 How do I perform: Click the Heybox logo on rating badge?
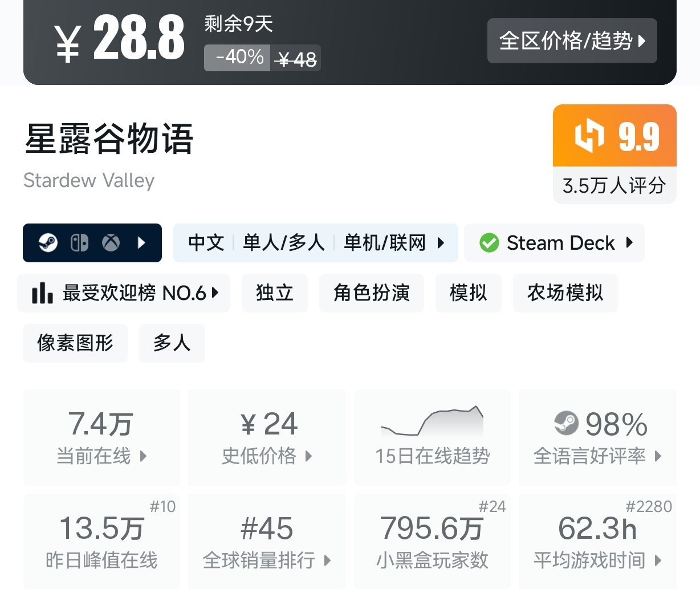tap(589, 136)
